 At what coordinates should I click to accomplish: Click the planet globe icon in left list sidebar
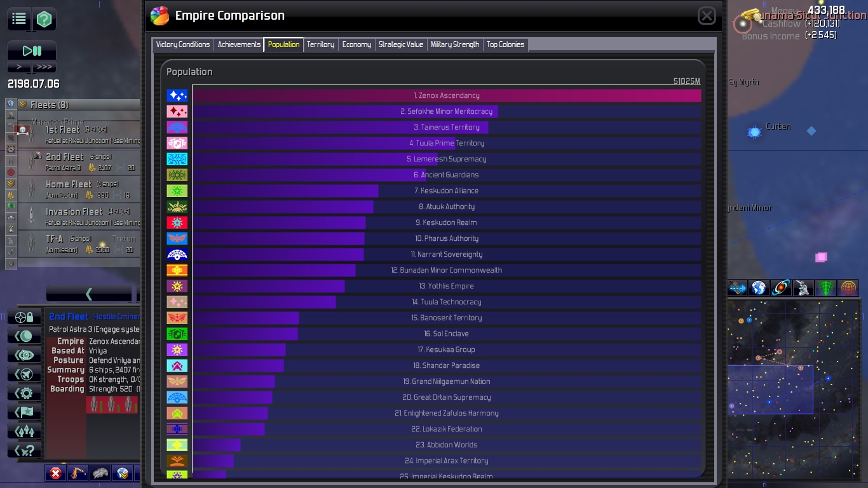tap(11, 104)
